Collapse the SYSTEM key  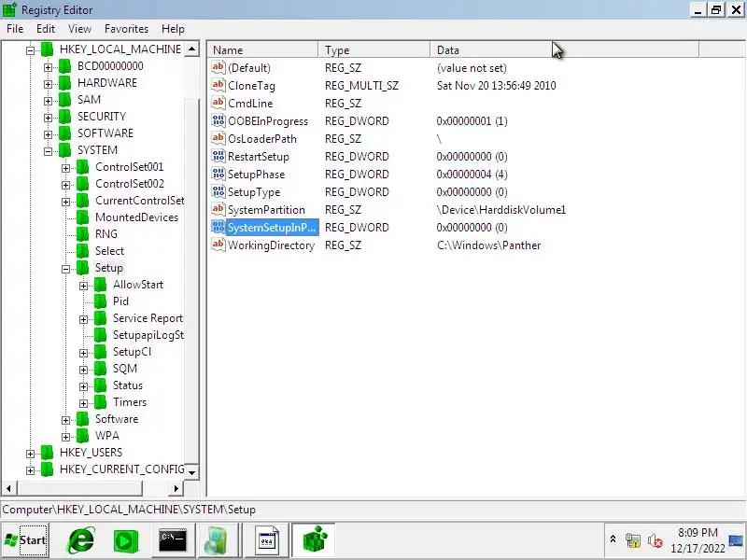[49, 151]
